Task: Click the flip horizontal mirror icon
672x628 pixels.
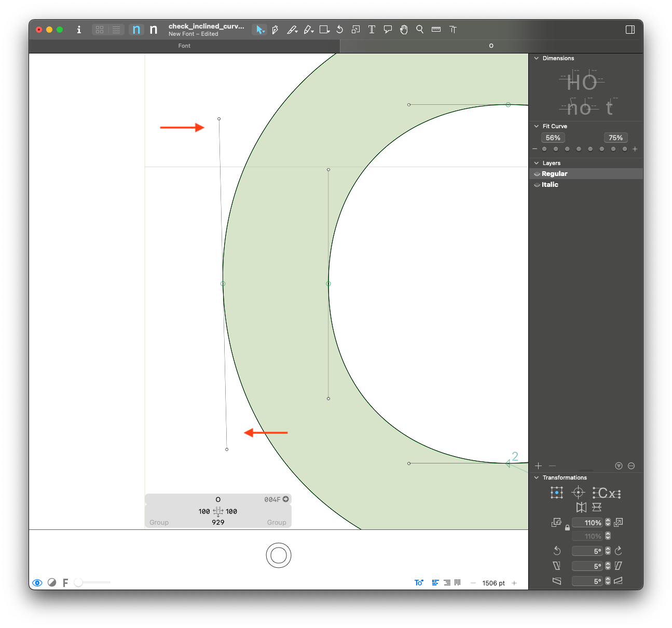Action: (x=581, y=507)
